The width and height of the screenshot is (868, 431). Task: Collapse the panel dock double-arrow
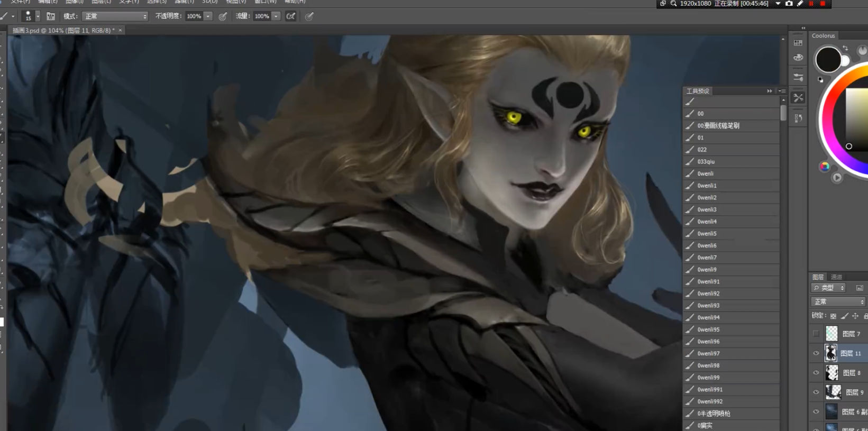point(803,28)
